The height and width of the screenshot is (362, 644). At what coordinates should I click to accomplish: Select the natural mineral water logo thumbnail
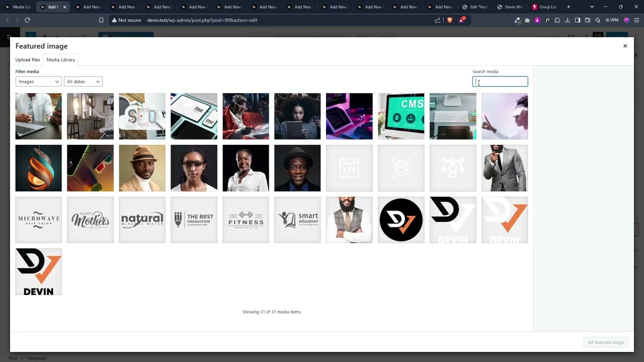(142, 220)
